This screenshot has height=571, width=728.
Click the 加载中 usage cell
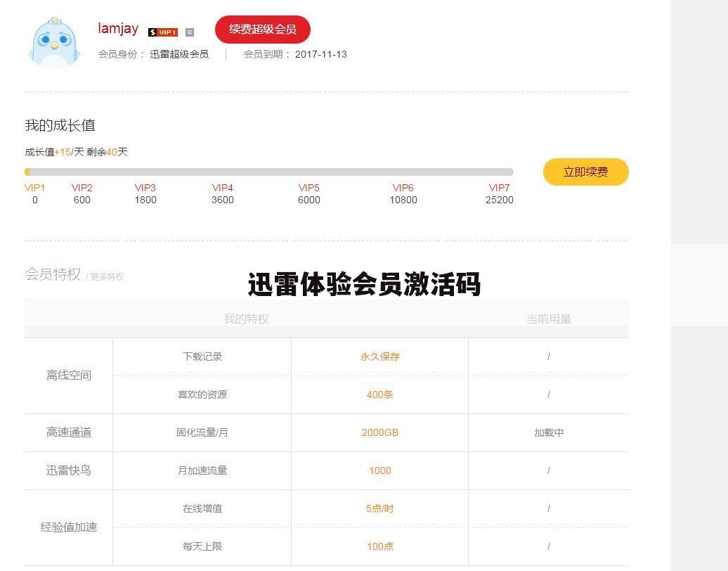(549, 432)
